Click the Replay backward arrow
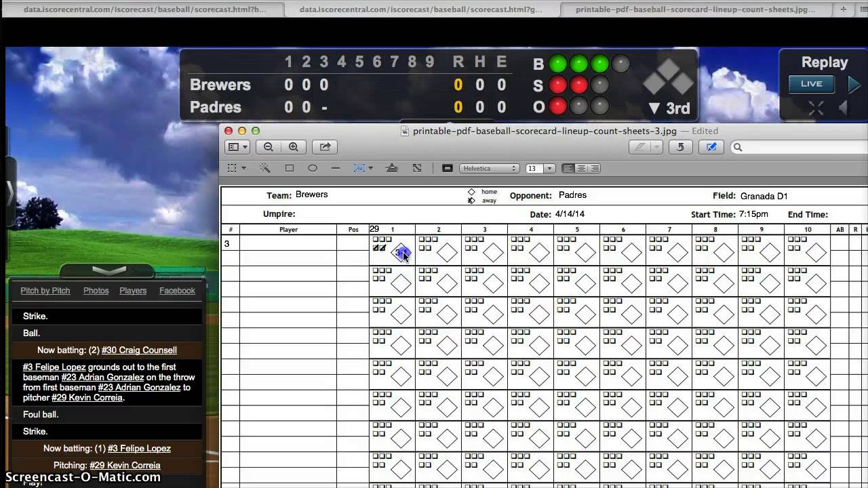The image size is (868, 488). click(x=843, y=108)
